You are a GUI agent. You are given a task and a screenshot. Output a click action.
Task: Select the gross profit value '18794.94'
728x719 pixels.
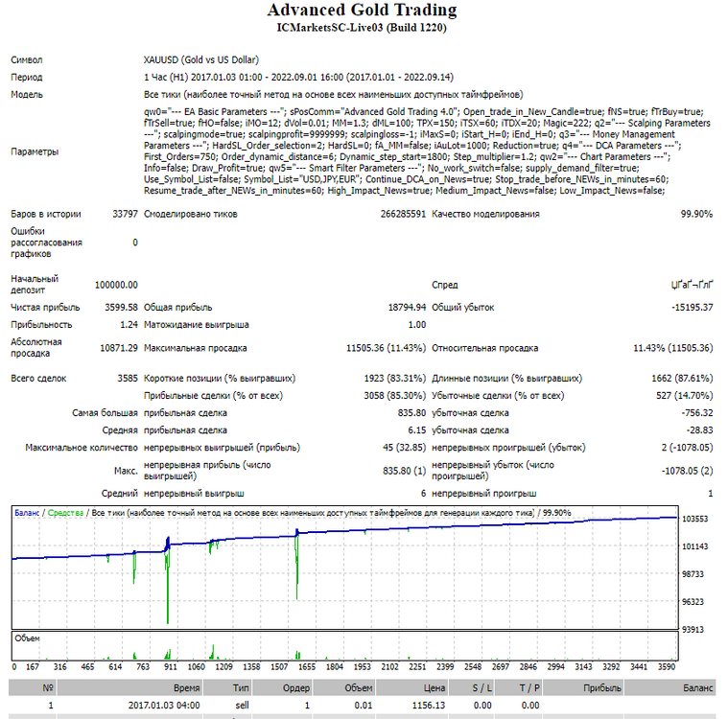[407, 308]
